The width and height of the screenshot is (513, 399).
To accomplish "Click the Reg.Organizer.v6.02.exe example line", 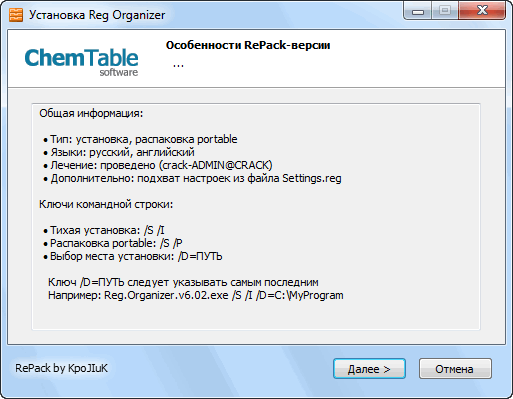I will click(x=196, y=295).
